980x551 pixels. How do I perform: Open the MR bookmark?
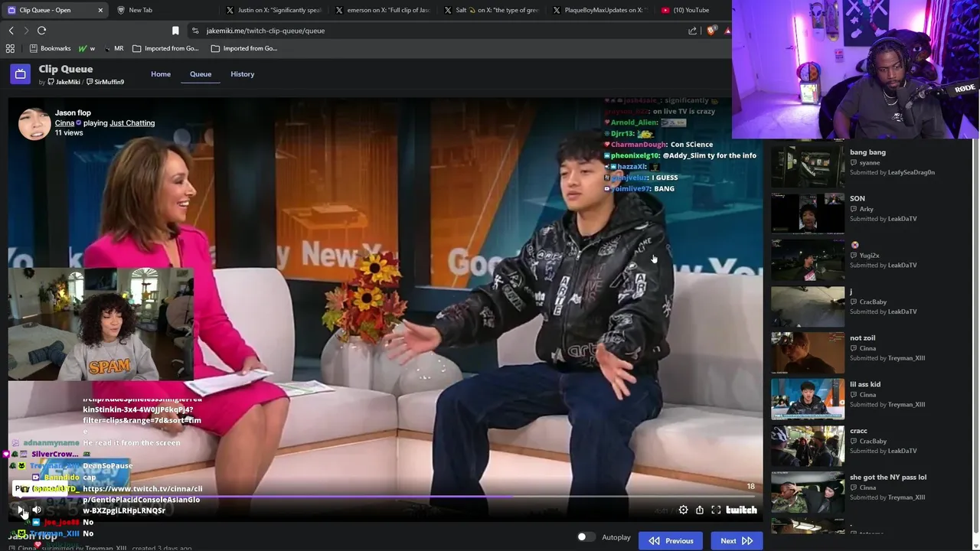point(114,48)
